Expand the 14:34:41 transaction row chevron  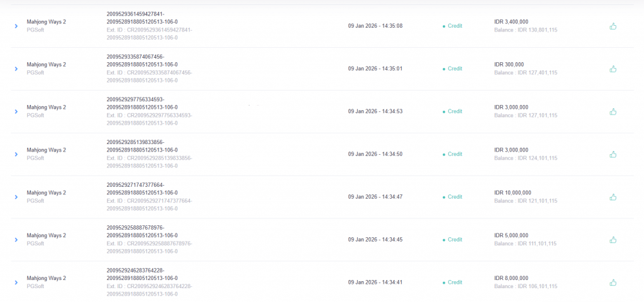16,282
